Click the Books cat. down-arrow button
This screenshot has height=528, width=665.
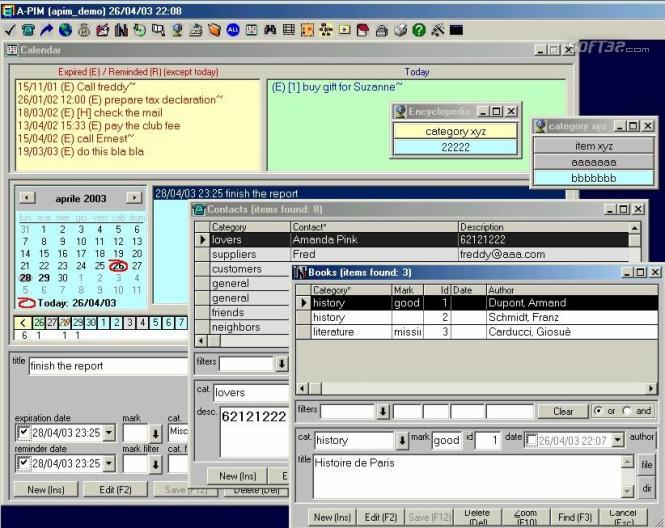402,440
